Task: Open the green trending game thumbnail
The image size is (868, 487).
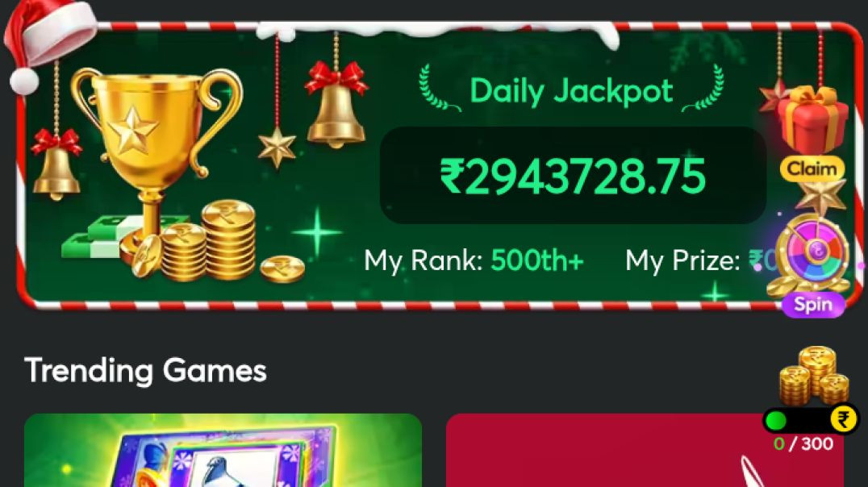Action: coord(223,450)
